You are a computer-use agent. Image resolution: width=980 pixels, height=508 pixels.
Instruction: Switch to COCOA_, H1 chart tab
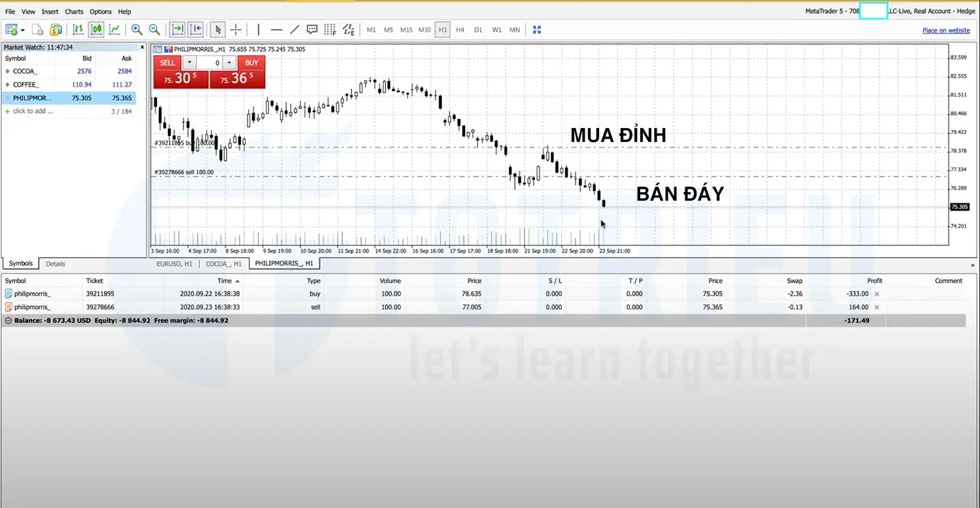223,263
